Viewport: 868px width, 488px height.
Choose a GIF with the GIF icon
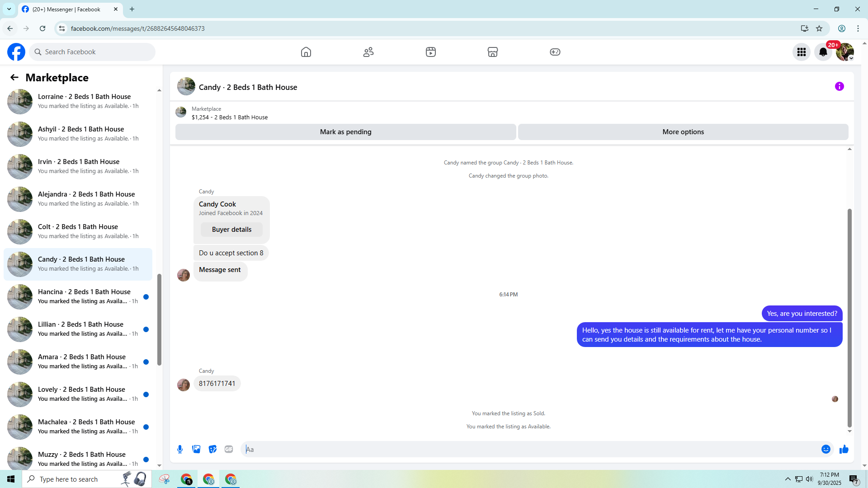(x=229, y=449)
